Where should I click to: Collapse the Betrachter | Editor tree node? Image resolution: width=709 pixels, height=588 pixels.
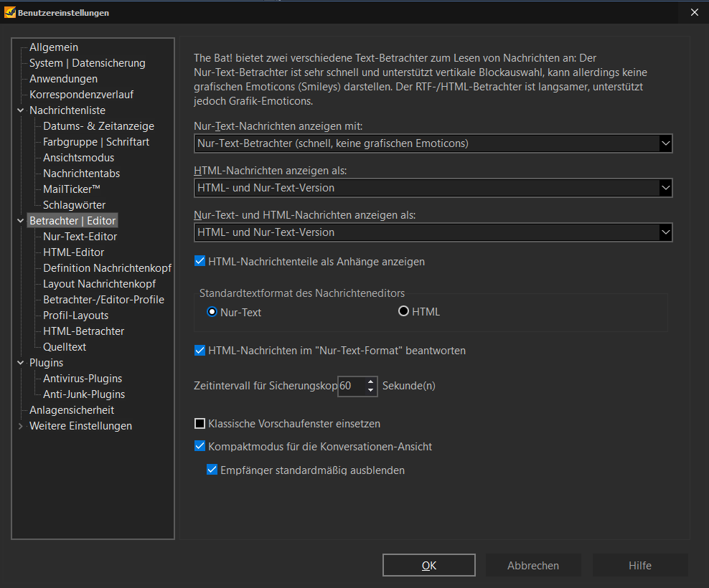tap(20, 221)
